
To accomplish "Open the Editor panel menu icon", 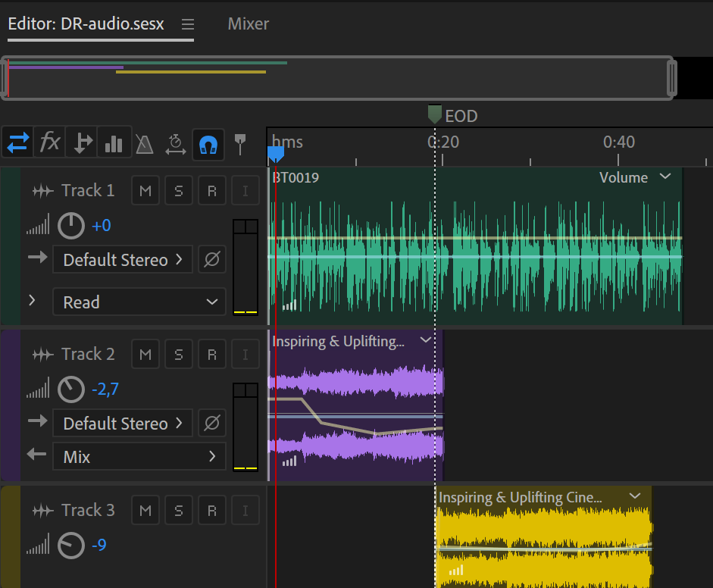I will (188, 24).
